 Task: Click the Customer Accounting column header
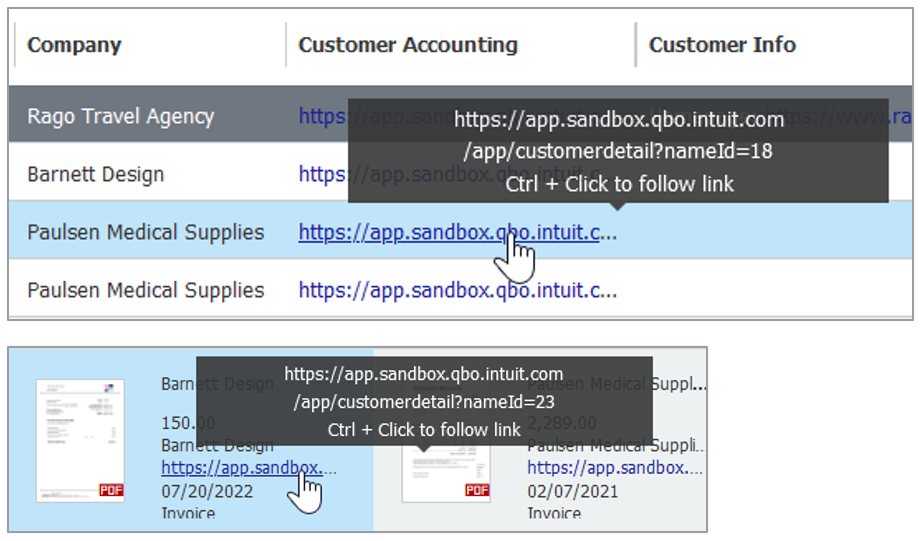pyautogui.click(x=408, y=45)
